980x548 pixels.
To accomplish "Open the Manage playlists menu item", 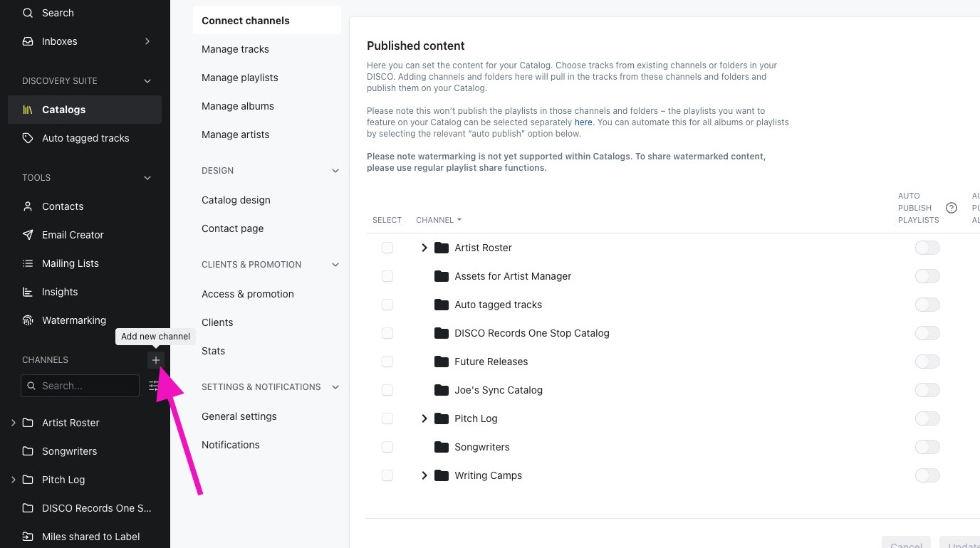I will [x=240, y=78].
